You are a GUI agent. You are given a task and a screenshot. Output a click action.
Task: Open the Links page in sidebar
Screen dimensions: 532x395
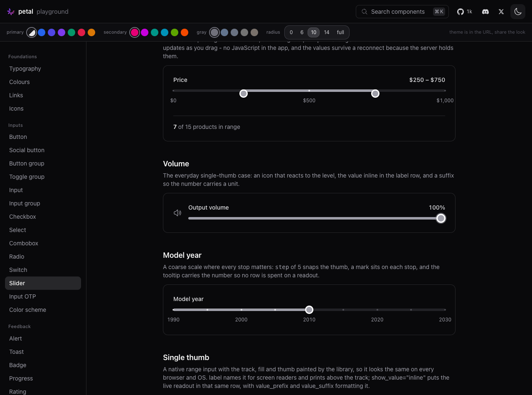[43, 95]
